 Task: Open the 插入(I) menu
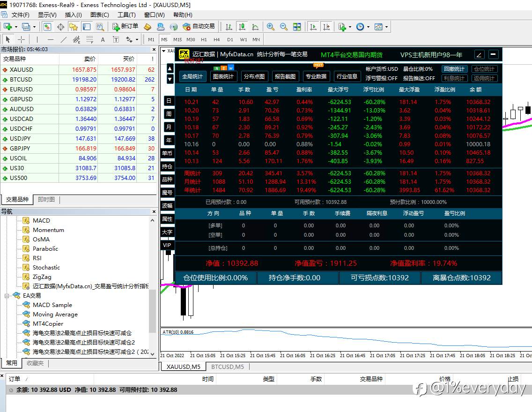(x=73, y=15)
